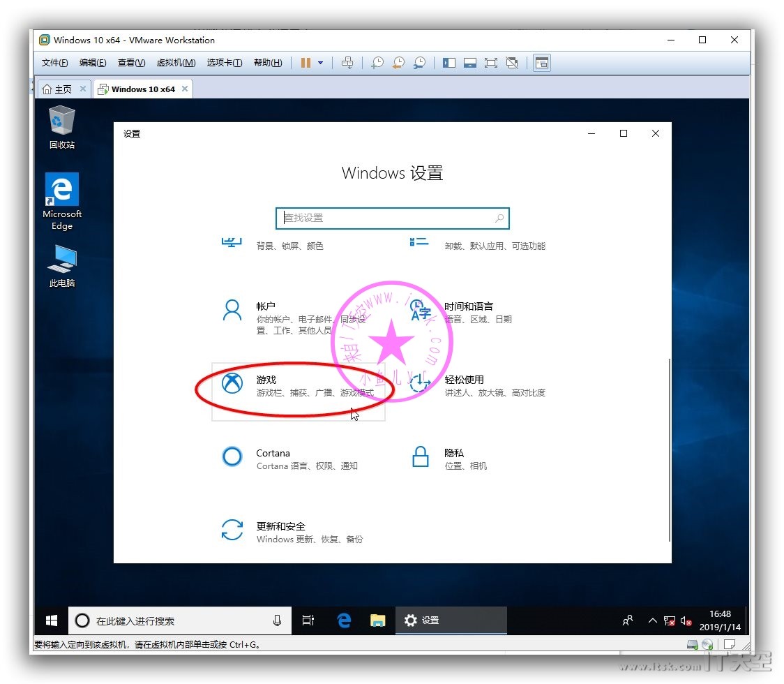The width and height of the screenshot is (784, 684).
Task: Open File Explorer from the taskbar
Action: (377, 620)
